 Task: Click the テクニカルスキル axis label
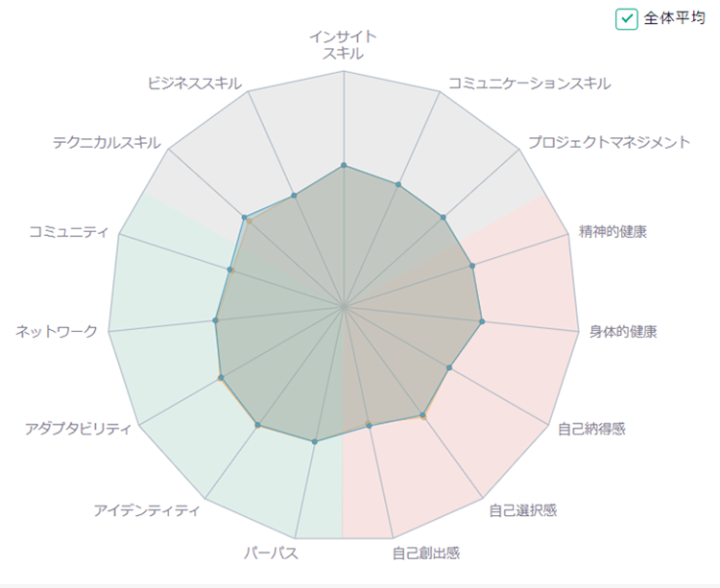click(x=107, y=143)
